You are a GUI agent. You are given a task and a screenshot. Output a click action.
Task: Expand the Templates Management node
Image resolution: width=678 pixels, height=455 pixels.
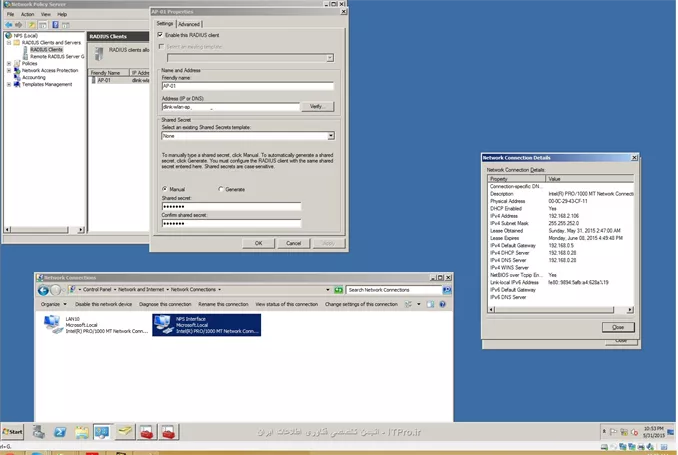9,84
